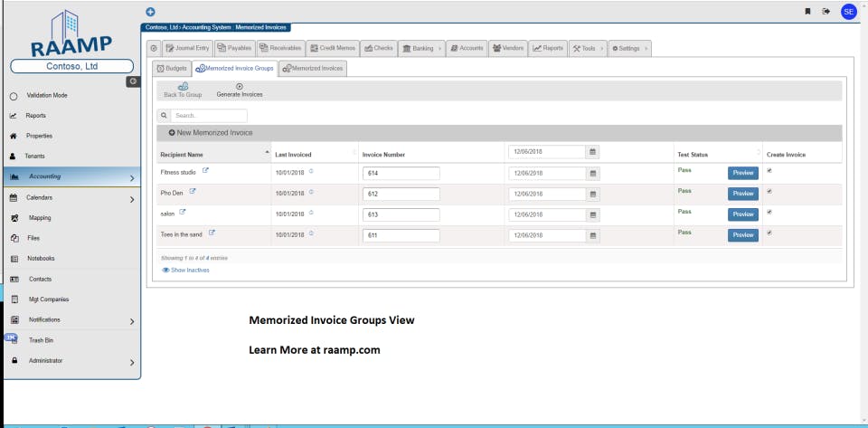
Task: Open calendar picker for salon row
Action: pyautogui.click(x=592, y=214)
